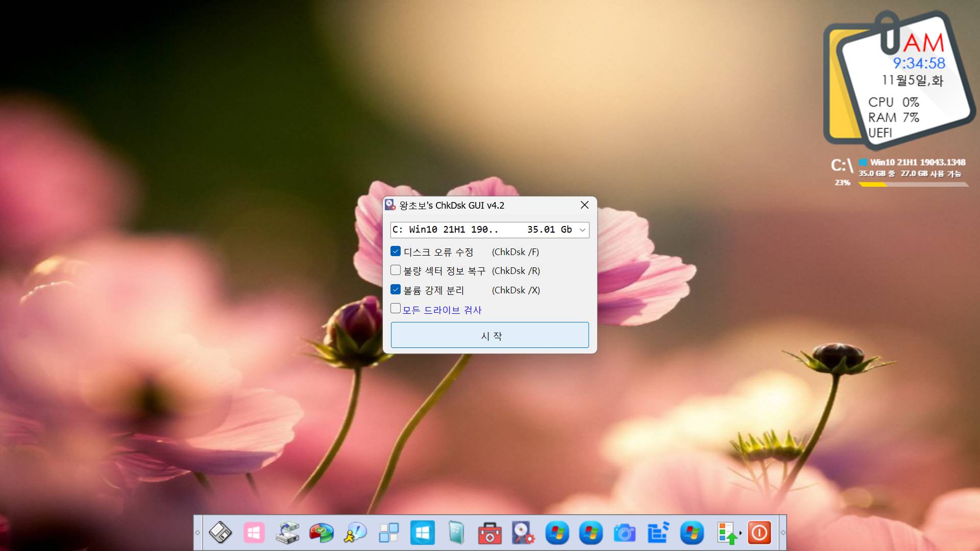Click the left edge arrow of the dock

198,533
